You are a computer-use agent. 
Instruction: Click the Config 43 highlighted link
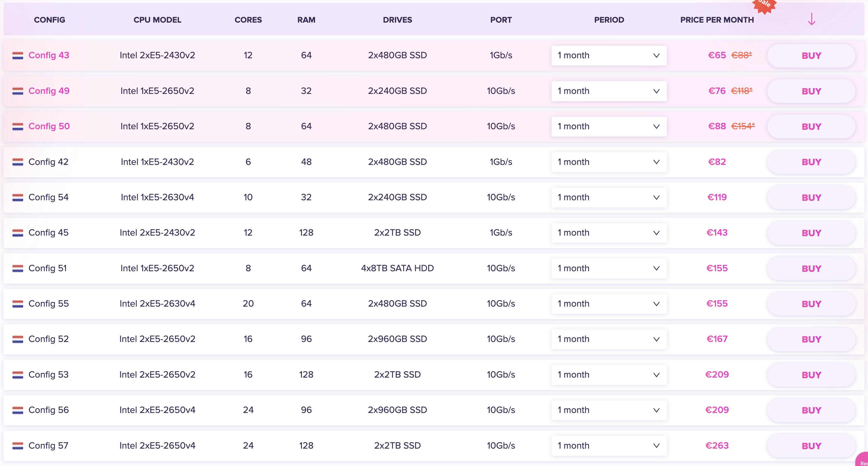(49, 55)
